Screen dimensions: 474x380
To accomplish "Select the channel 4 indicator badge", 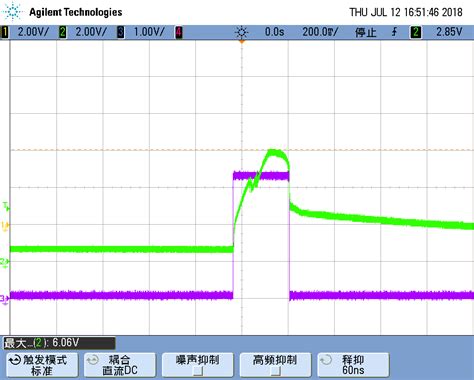I will coord(179,32).
